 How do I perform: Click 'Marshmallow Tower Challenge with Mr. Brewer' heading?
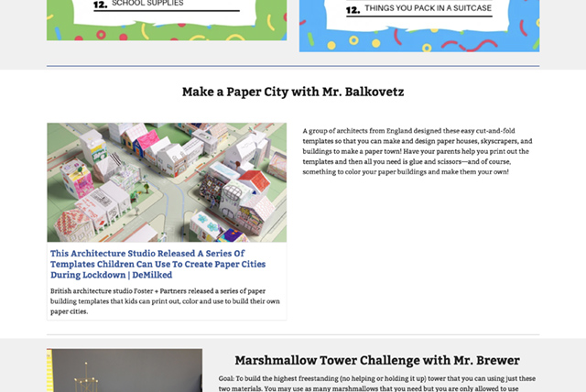376,360
